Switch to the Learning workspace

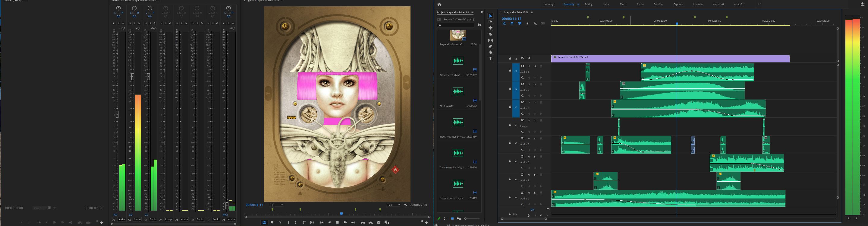549,5
